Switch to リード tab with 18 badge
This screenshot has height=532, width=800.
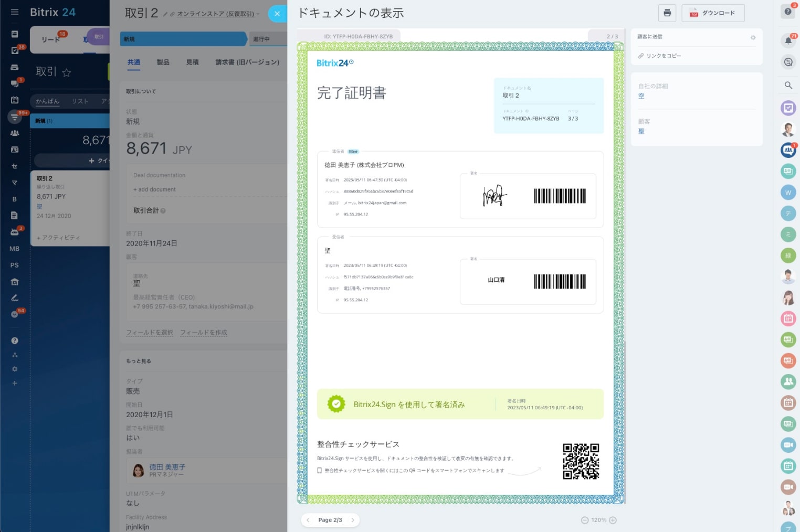[x=51, y=39]
